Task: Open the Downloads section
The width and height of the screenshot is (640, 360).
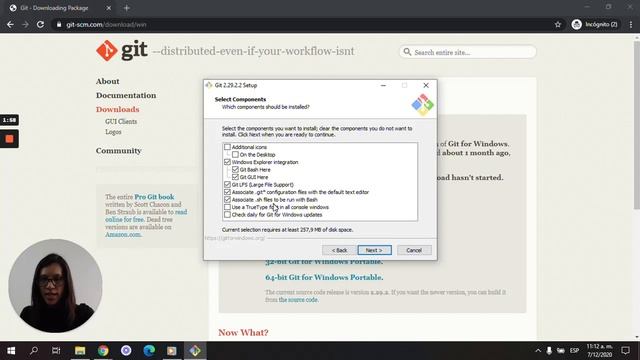Action: [118, 109]
